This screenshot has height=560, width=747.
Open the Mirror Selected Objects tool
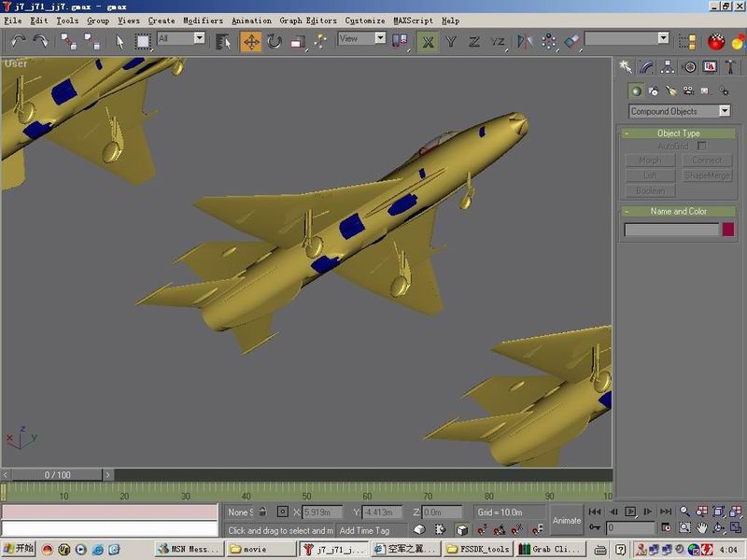click(x=525, y=41)
